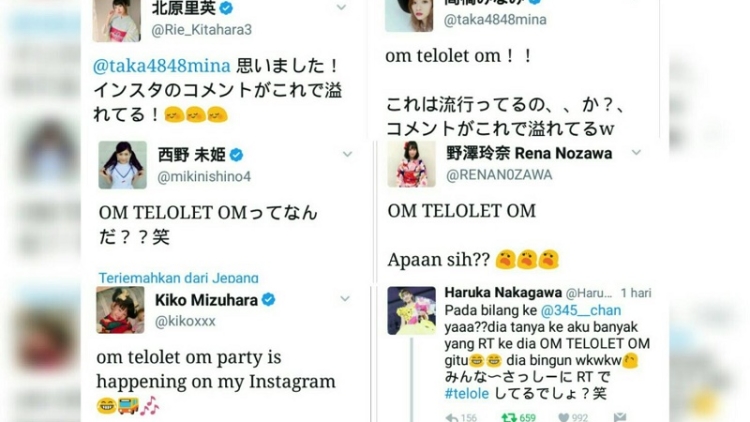Image resolution: width=750 pixels, height=422 pixels.
Task: Open 西野 未姫 profile avatar
Action: coord(122,165)
